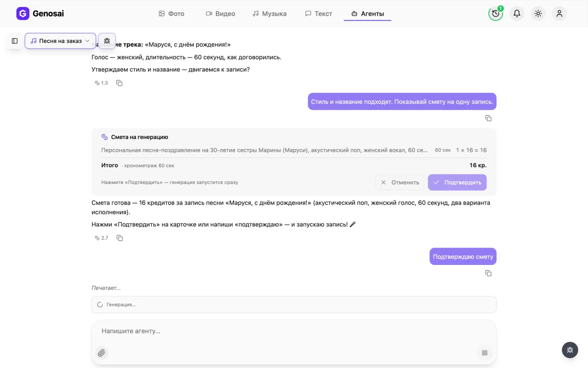This screenshot has width=588, height=368.
Task: Attach a file with paperclip icon
Action: pyautogui.click(x=102, y=353)
